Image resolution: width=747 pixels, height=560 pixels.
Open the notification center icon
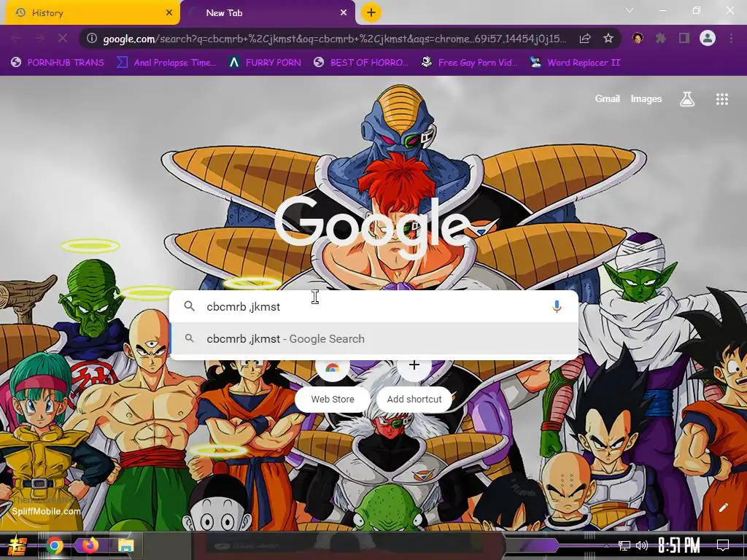(723, 545)
